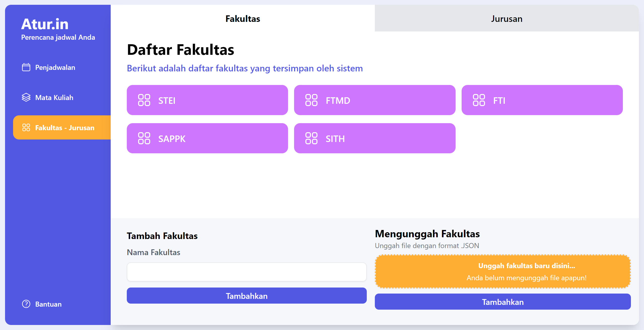Click the orange Unggah fakultas baru dropzone
Viewport: 644px width, 330px height.
pyautogui.click(x=503, y=271)
